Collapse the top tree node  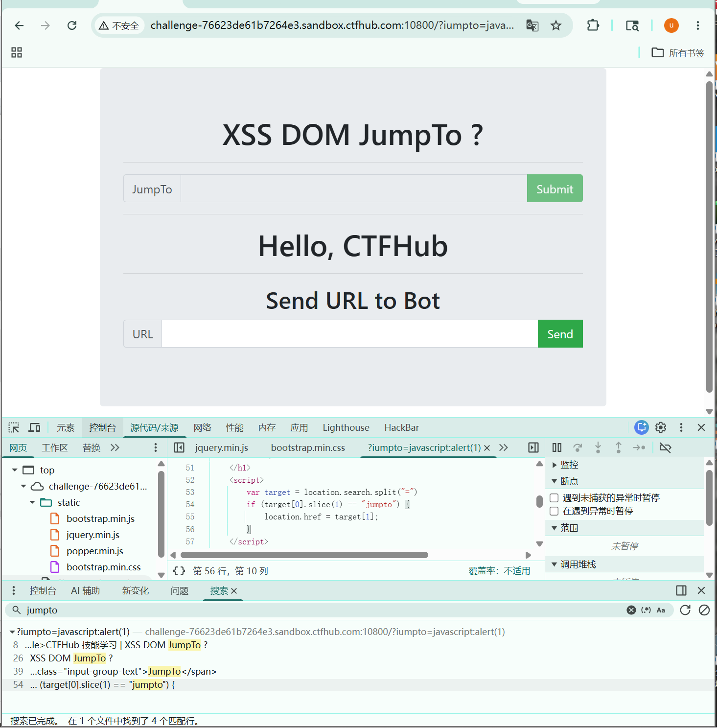click(x=15, y=470)
